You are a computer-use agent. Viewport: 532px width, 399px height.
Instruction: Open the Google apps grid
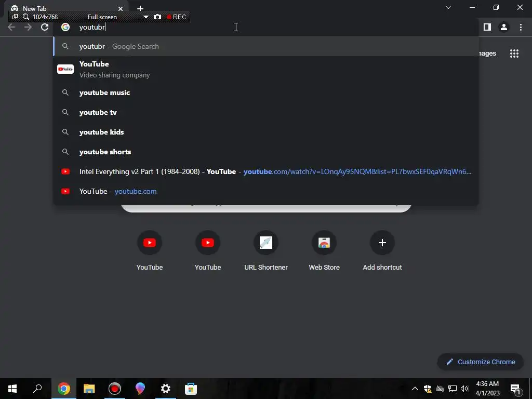(514, 54)
